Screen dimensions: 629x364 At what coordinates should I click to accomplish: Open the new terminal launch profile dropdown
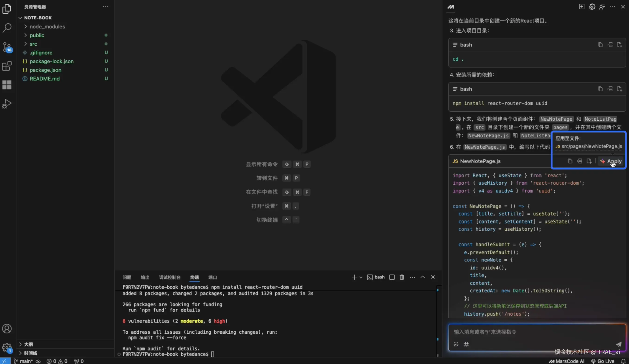coord(361,277)
